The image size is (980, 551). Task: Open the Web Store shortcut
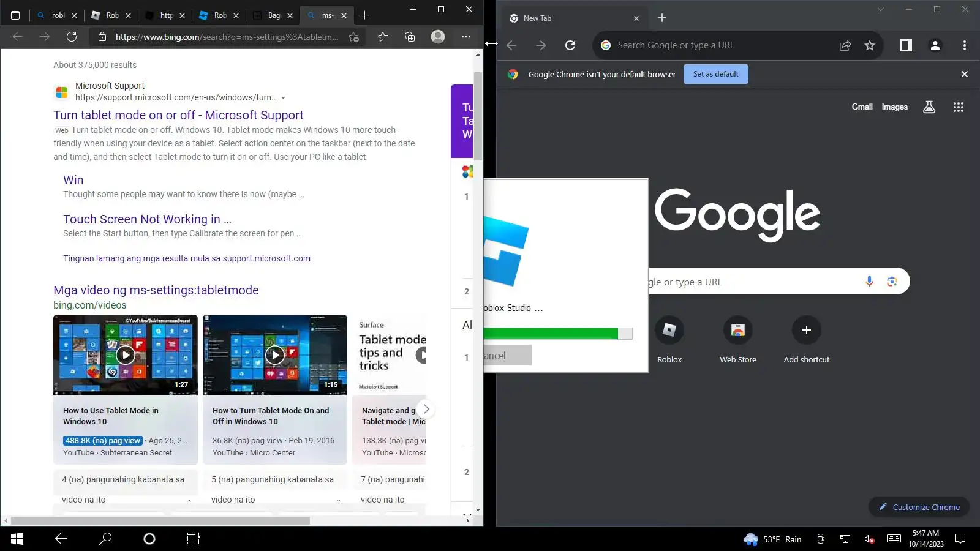point(738,330)
